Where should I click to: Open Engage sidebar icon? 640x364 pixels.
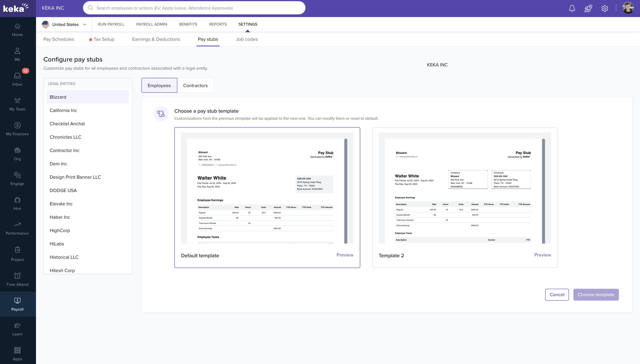pyautogui.click(x=17, y=178)
